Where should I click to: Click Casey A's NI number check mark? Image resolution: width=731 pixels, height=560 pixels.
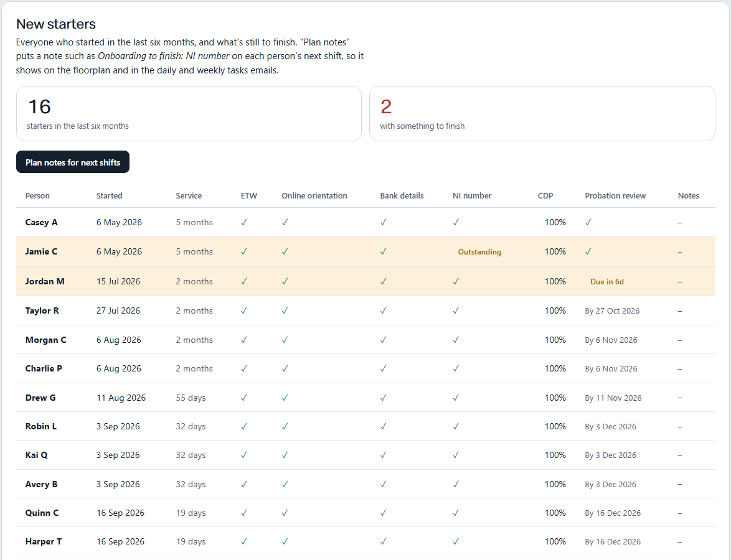coord(456,222)
